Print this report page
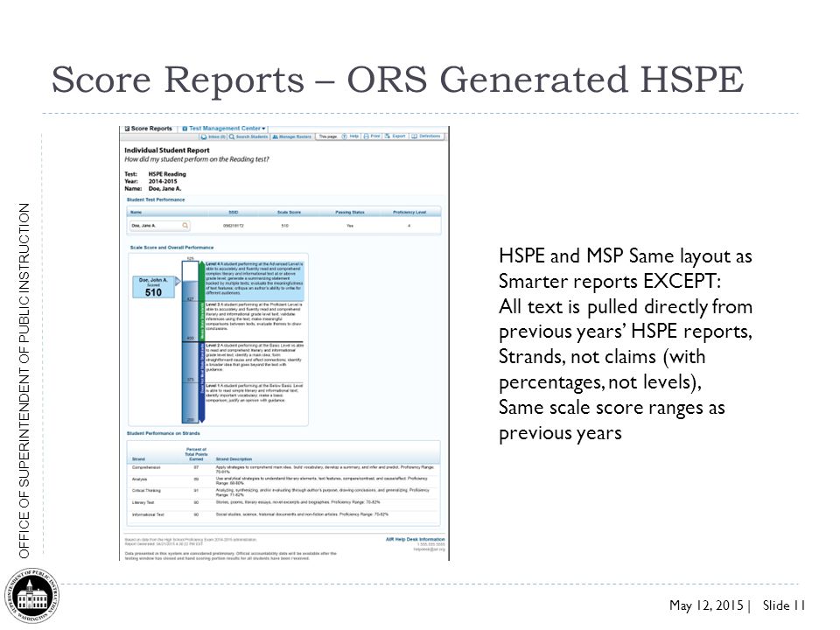 (373, 136)
